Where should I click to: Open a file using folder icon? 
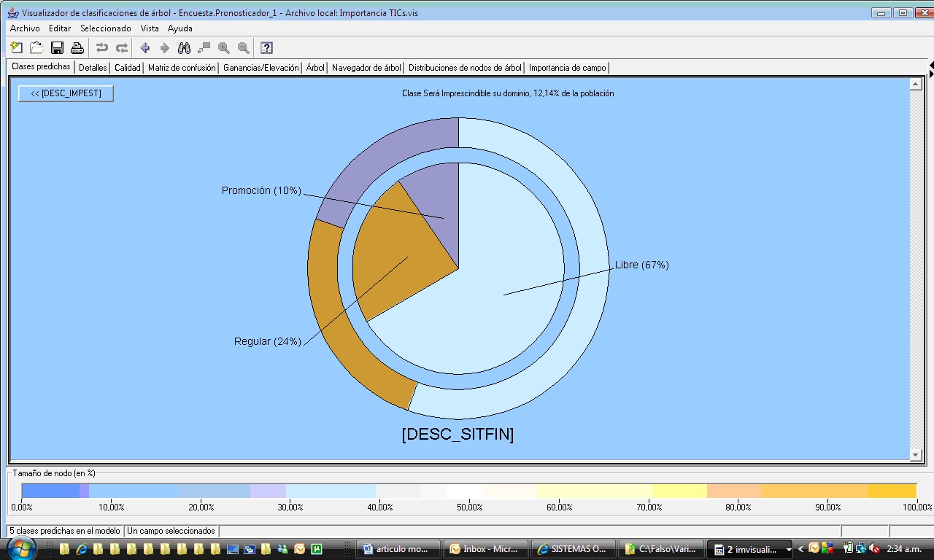click(x=36, y=48)
